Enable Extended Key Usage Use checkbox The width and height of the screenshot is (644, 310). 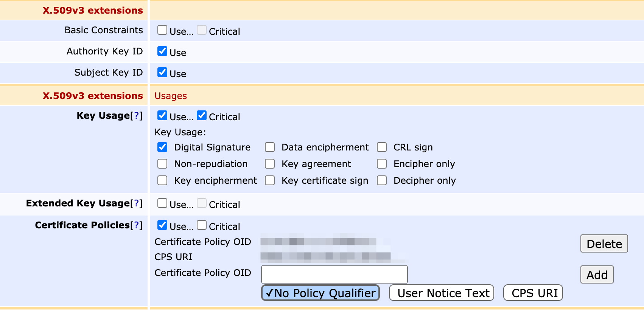[162, 203]
